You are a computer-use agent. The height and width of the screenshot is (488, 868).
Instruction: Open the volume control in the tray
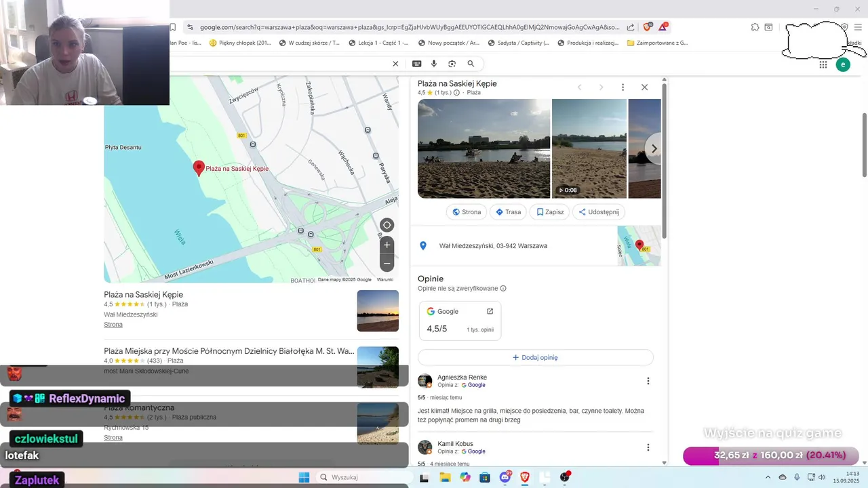pos(822,477)
